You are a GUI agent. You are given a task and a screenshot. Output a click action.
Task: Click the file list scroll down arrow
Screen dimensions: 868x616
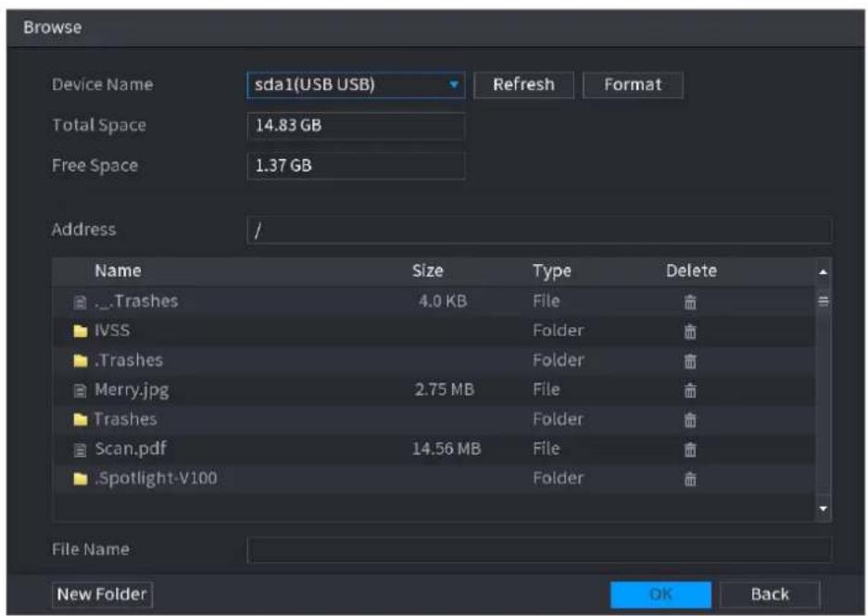[824, 509]
